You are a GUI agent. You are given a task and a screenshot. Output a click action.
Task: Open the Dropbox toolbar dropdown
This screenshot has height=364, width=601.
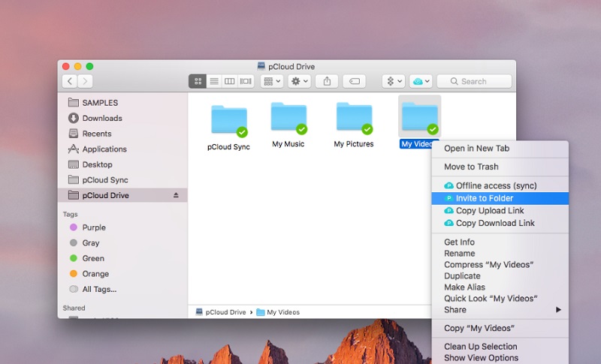coord(393,81)
